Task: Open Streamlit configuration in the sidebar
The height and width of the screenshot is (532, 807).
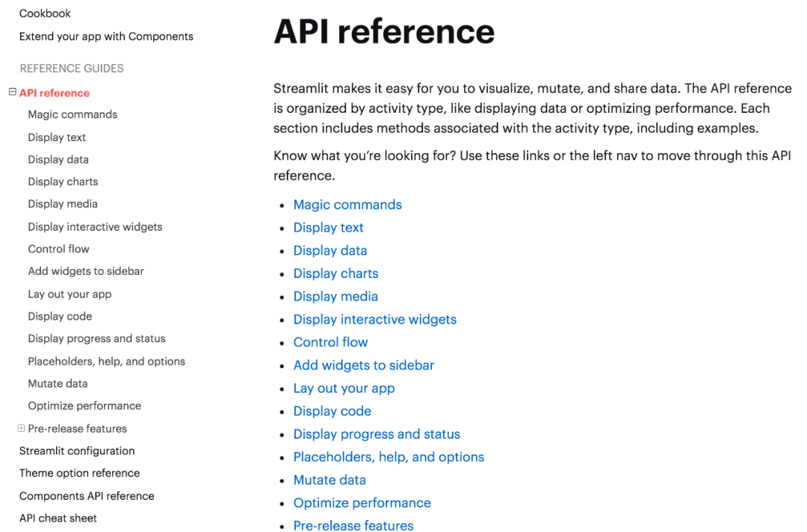Action: click(77, 451)
